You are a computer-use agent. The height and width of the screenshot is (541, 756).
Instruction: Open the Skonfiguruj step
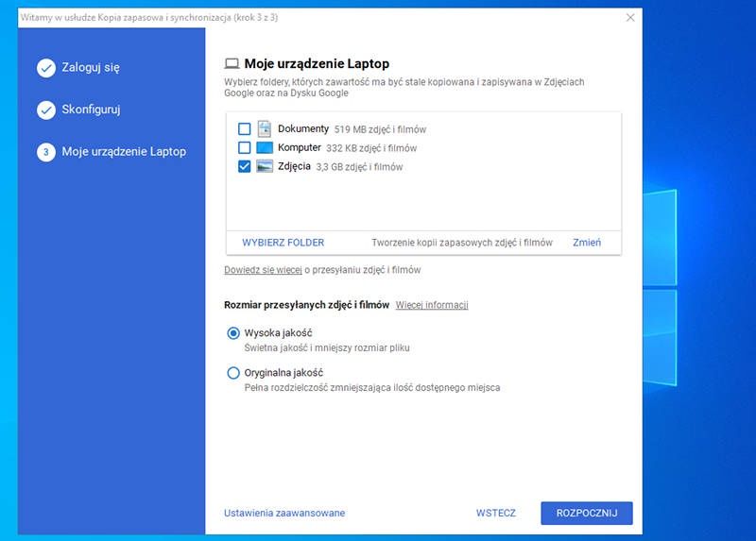[x=91, y=110]
